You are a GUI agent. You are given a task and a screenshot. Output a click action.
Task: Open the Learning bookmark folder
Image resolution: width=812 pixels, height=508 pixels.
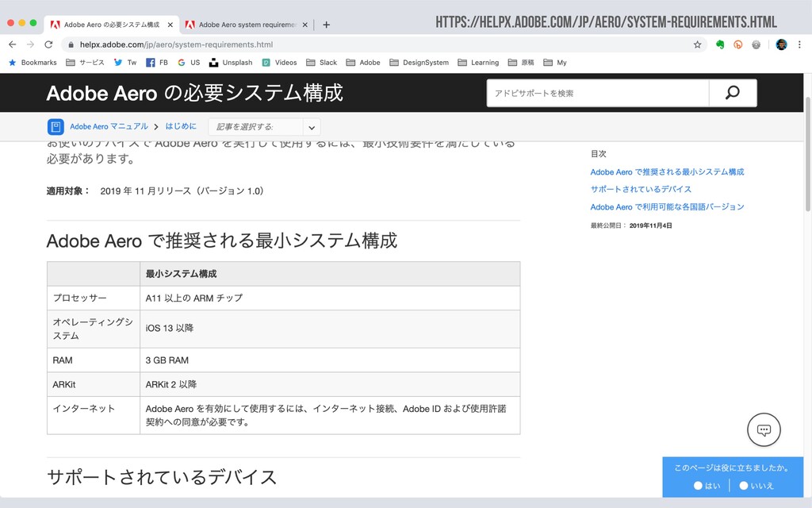(478, 63)
